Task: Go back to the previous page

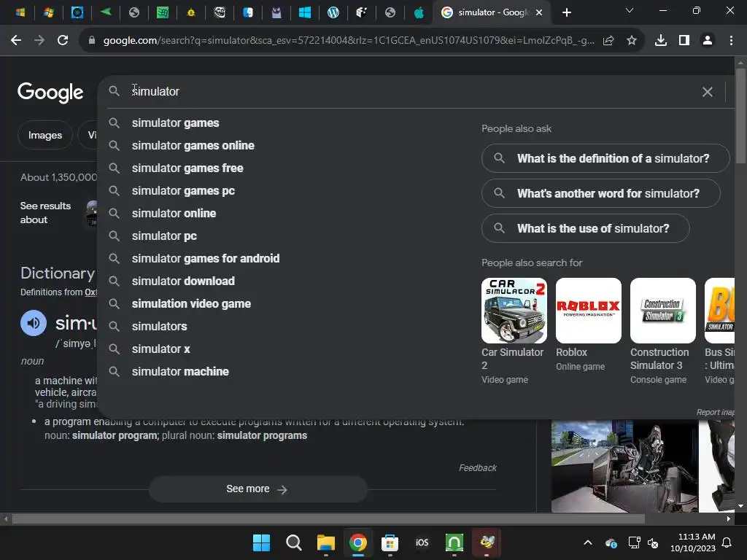Action: coord(16,41)
